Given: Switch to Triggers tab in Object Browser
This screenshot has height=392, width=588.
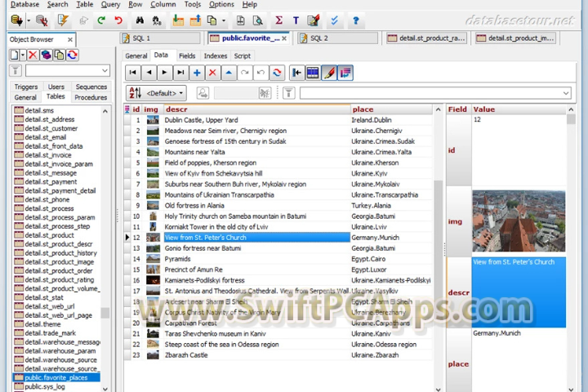Looking at the screenshot, I should 26,87.
